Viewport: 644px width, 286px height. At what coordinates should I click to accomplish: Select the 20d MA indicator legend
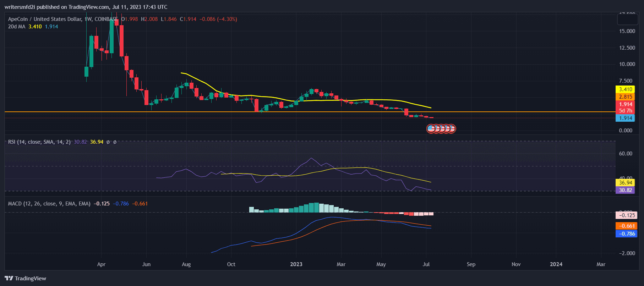click(17, 27)
